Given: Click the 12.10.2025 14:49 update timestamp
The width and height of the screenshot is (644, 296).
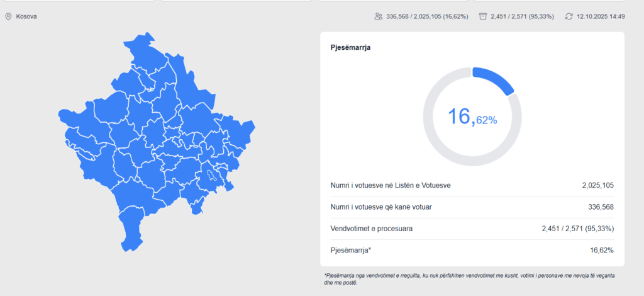Looking at the screenshot, I should tap(601, 16).
